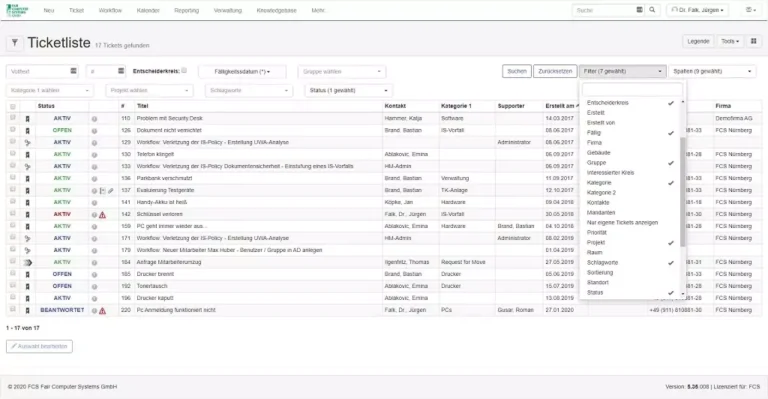Select the checkbox for ticket 110
Screen dimensions: 768x399
[x=13, y=118]
